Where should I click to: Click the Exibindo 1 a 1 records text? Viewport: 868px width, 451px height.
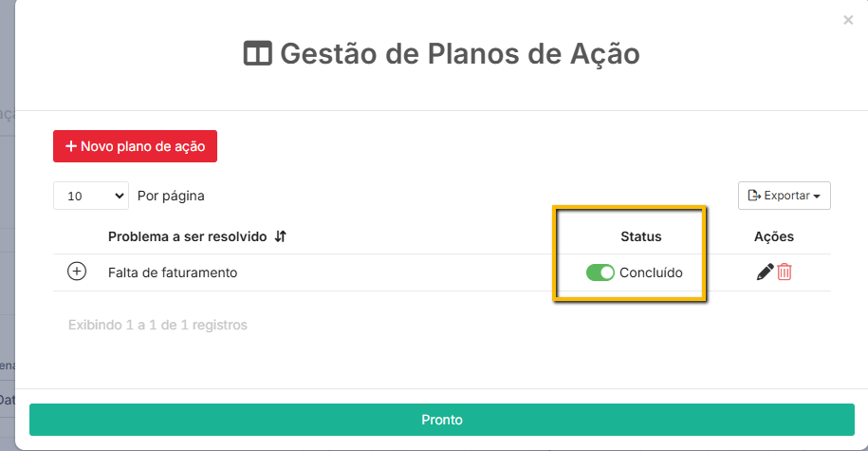(x=157, y=325)
